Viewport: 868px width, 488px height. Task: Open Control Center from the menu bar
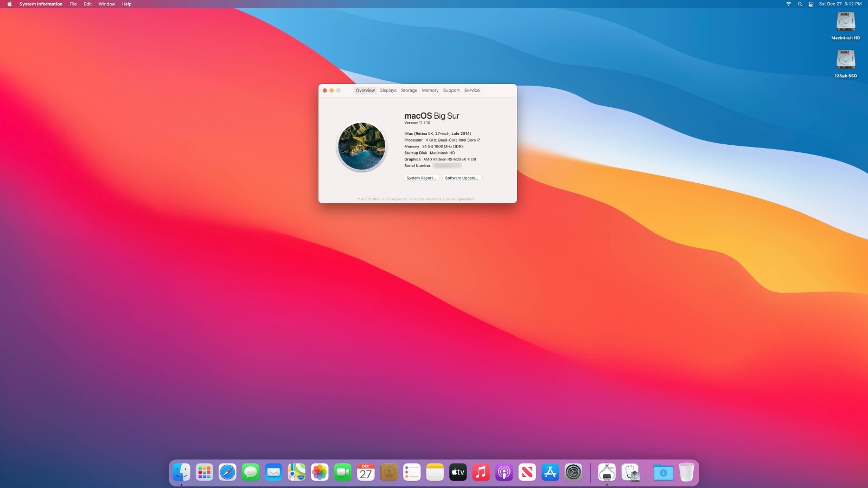(811, 4)
